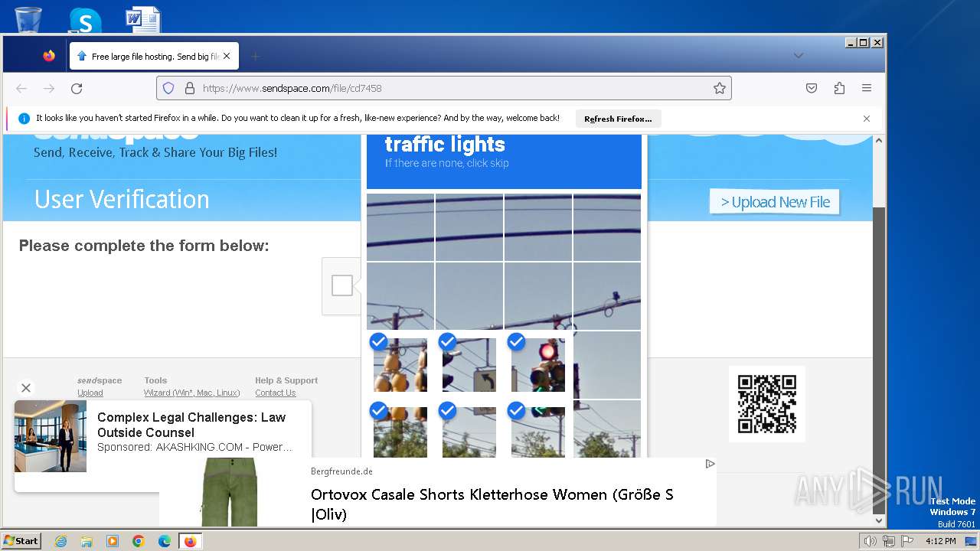Open the Contact Us footer link
Viewport: 980px width, 551px height.
coord(276,393)
